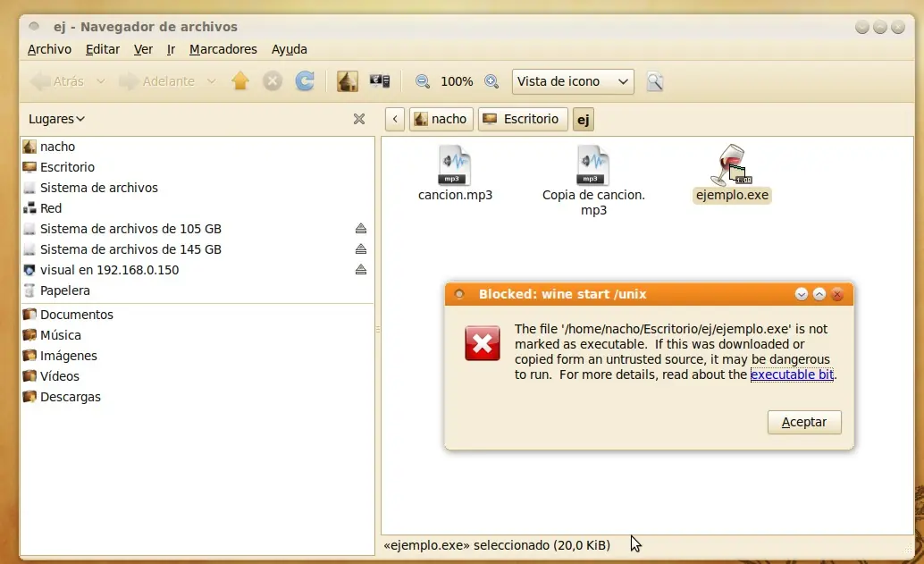Click Aceptar in the blocked dialog
924x564 pixels.
point(803,422)
